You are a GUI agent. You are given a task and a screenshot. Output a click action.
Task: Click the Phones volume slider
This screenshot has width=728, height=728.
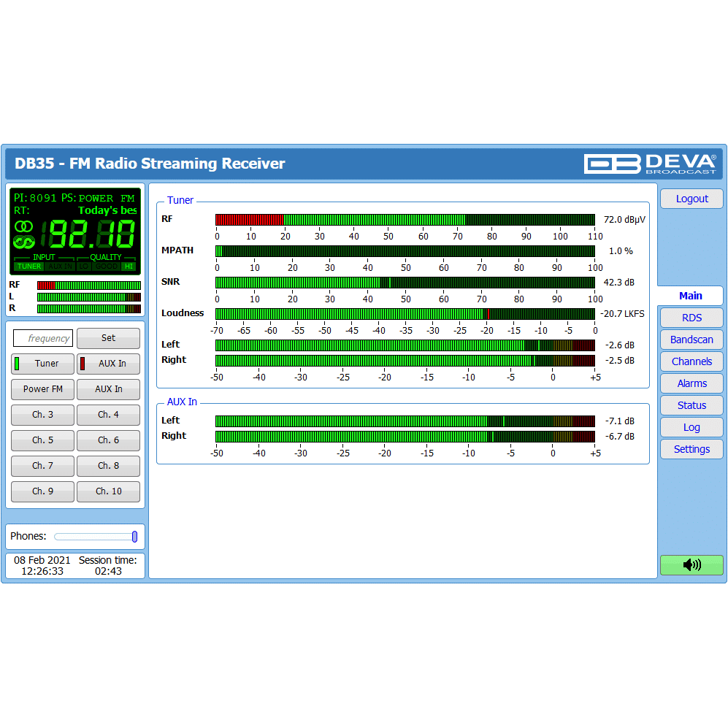click(95, 537)
